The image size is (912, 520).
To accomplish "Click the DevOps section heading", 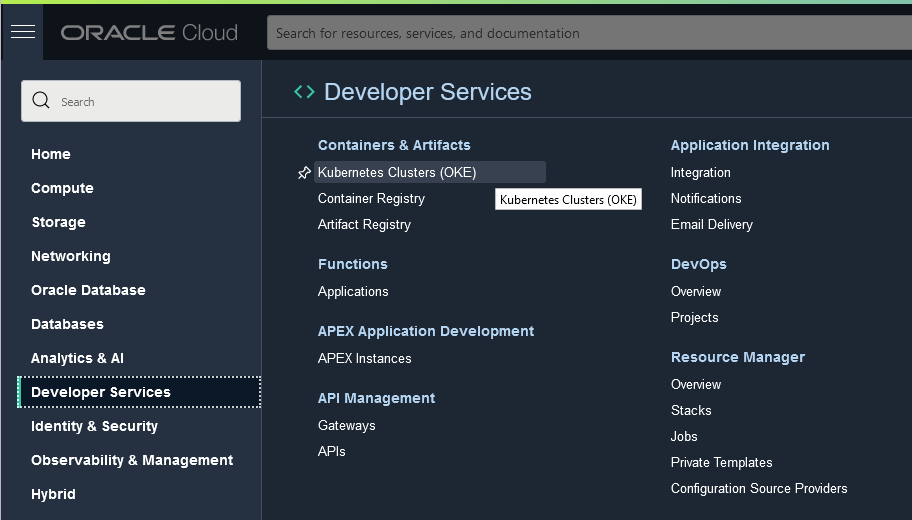I will [x=699, y=264].
